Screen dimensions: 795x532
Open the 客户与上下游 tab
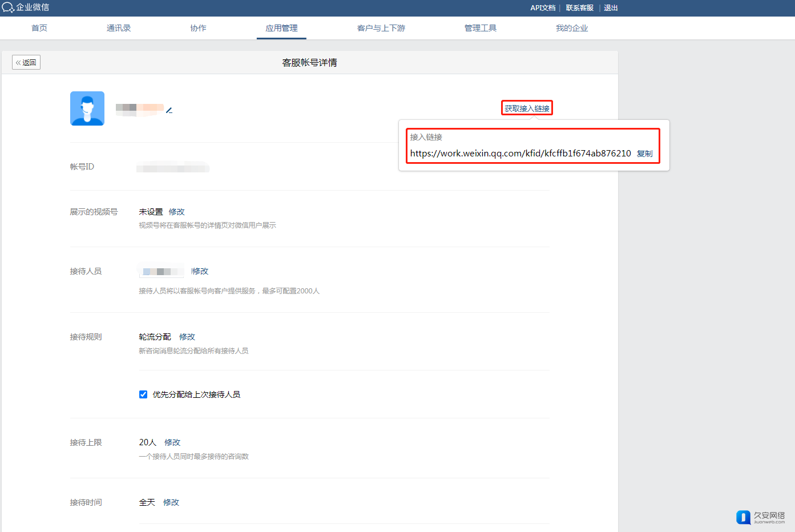[381, 28]
